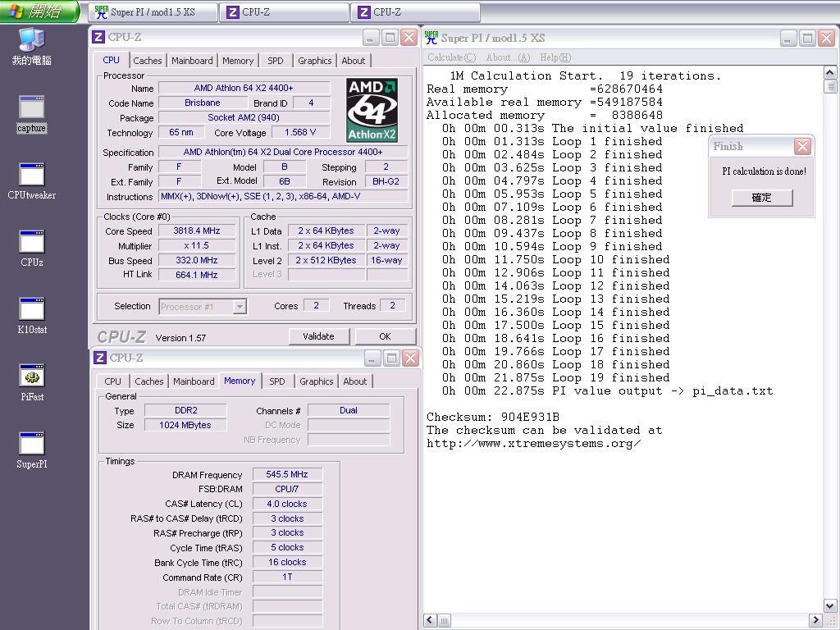This screenshot has height=630, width=840.
Task: Open Graphics tab in lower CPU-Z window
Action: (316, 381)
